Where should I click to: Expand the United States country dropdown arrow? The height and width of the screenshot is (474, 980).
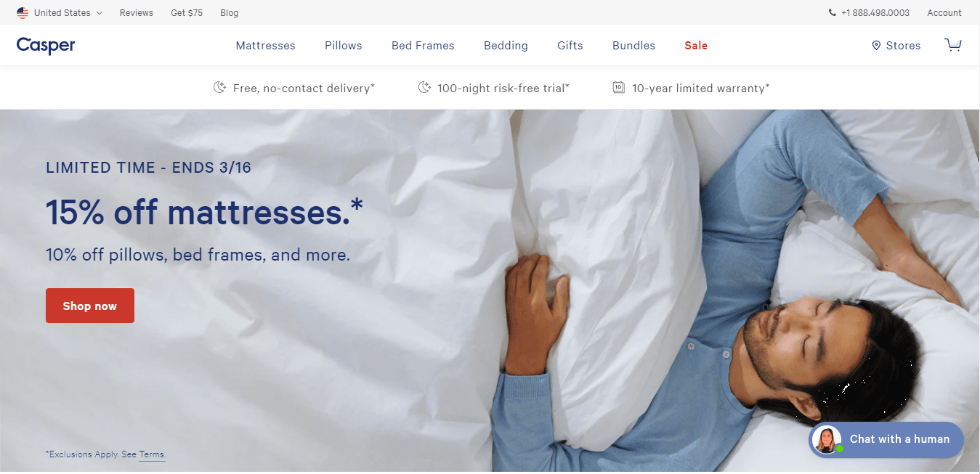coord(100,13)
